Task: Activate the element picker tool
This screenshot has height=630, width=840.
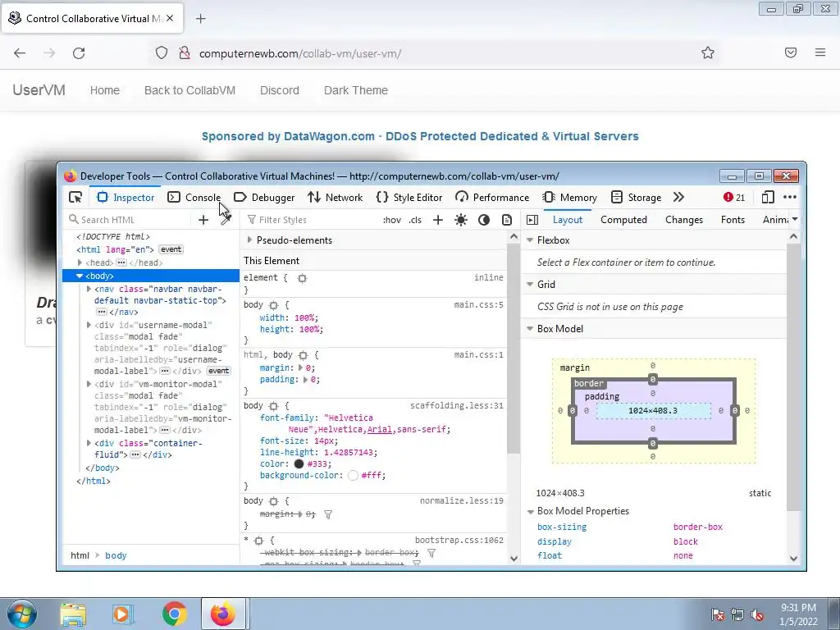Action: pyautogui.click(x=75, y=197)
